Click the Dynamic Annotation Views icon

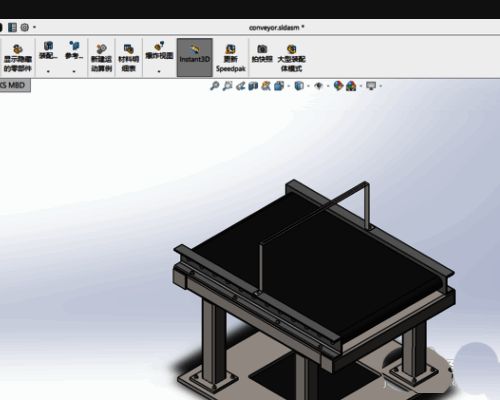[x=266, y=86]
